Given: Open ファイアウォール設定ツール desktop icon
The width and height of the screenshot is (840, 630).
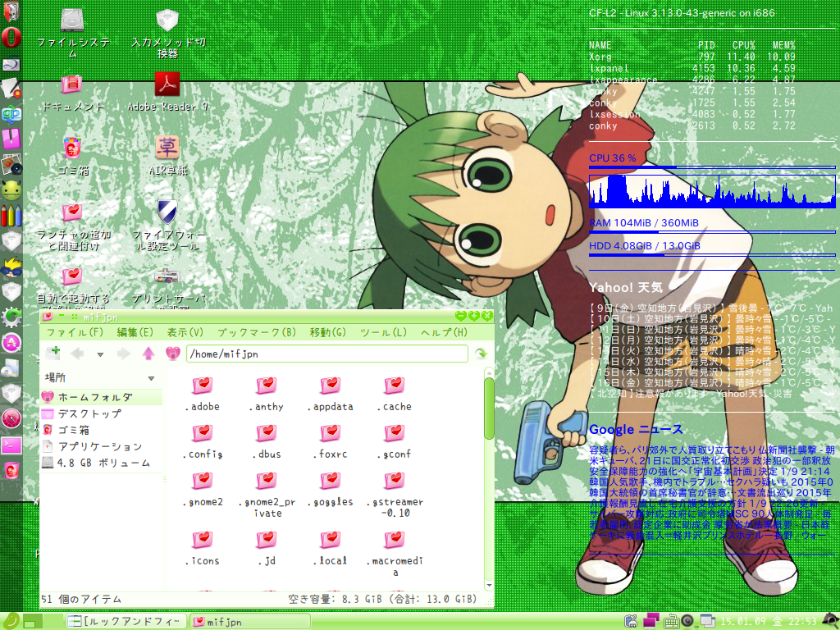Looking at the screenshot, I should (x=167, y=226).
